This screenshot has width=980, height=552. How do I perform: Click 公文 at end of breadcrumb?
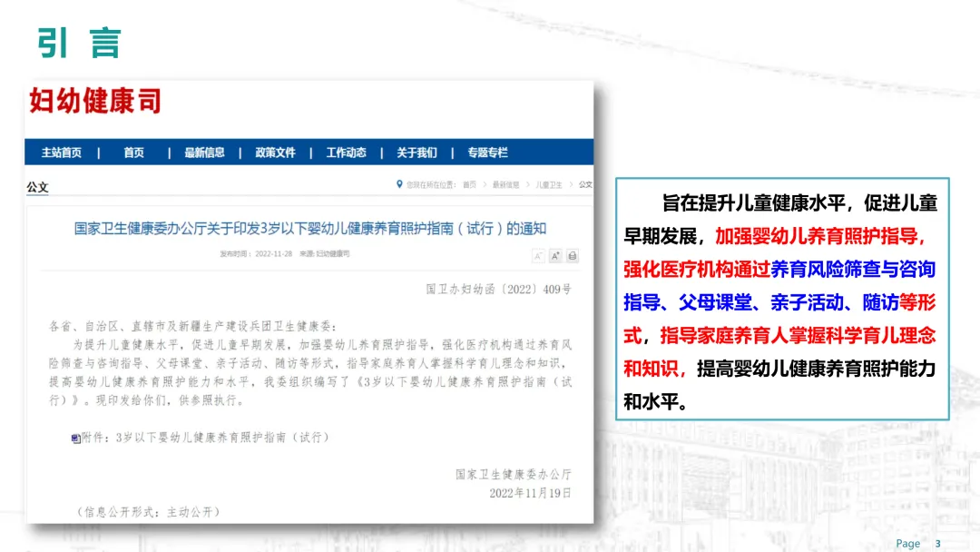[585, 184]
